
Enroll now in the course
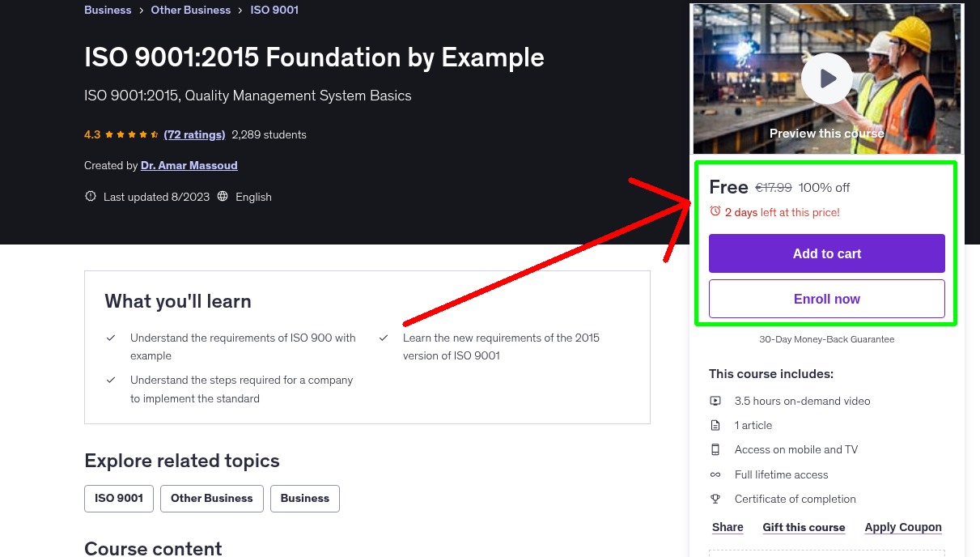point(826,298)
